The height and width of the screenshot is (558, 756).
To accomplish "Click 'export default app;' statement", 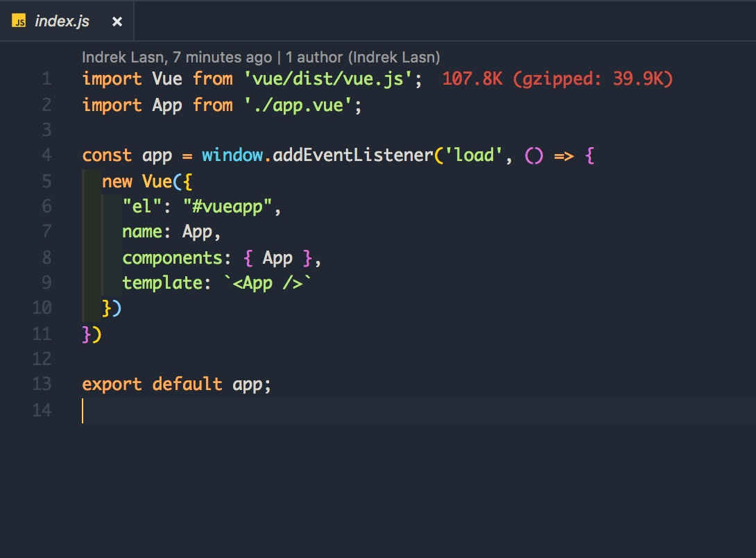I will click(176, 384).
